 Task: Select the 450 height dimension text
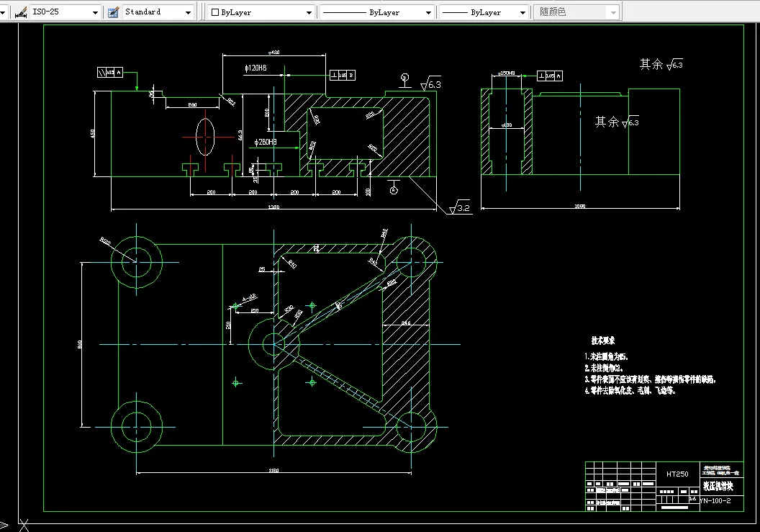tap(93, 133)
